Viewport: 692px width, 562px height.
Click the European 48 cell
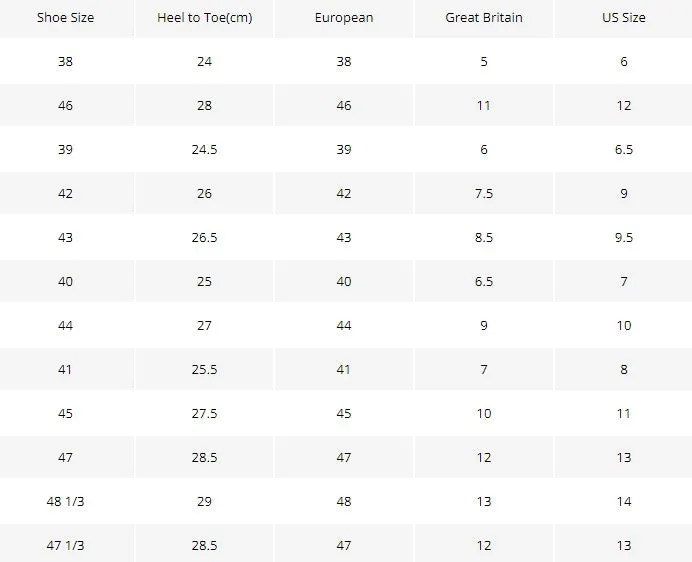pos(344,502)
